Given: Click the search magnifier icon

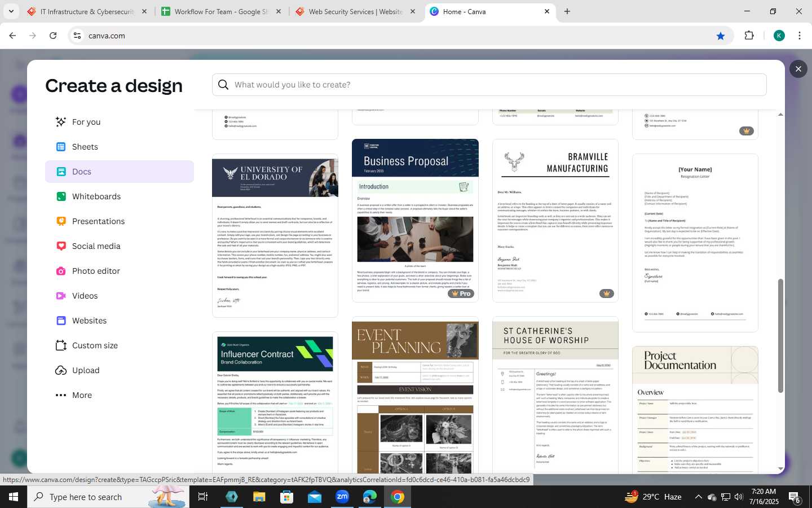Looking at the screenshot, I should tap(223, 85).
